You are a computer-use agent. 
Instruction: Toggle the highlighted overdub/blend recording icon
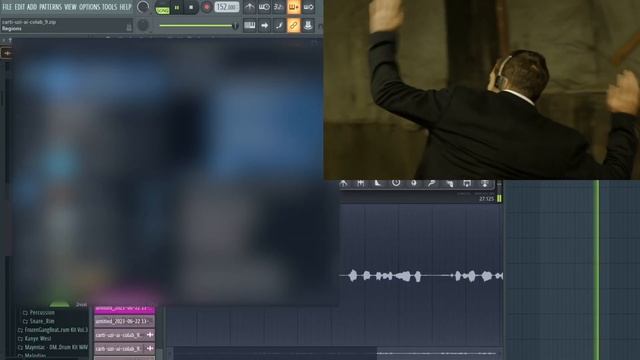(293, 7)
